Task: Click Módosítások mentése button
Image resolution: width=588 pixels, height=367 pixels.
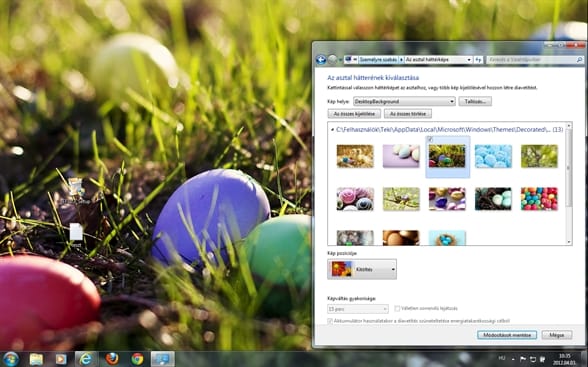Action: [x=507, y=335]
